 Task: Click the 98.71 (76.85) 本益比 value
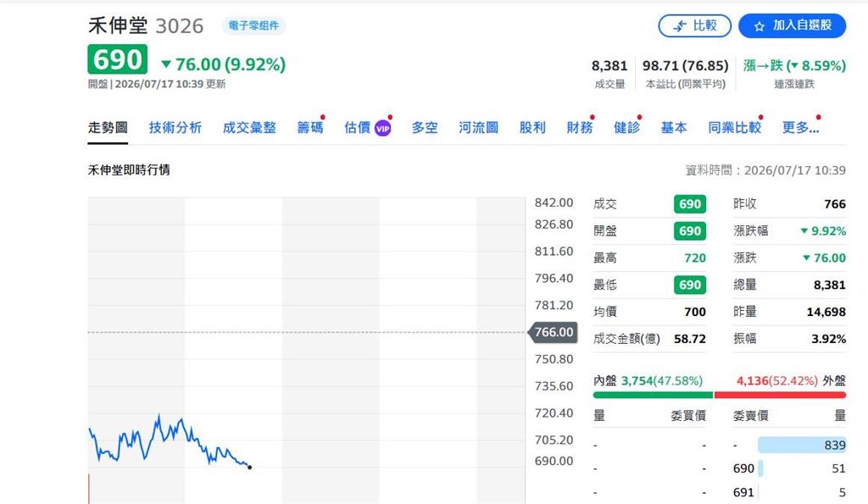click(x=685, y=65)
